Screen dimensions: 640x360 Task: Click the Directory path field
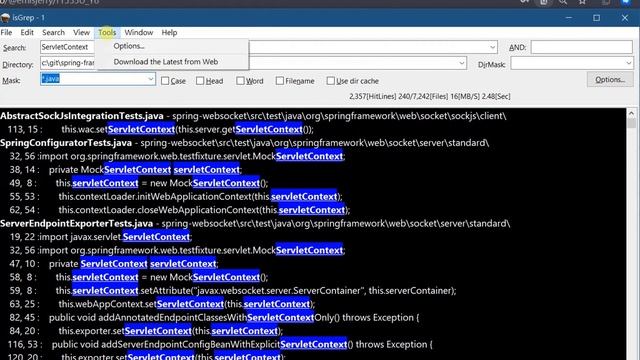[x=253, y=63]
